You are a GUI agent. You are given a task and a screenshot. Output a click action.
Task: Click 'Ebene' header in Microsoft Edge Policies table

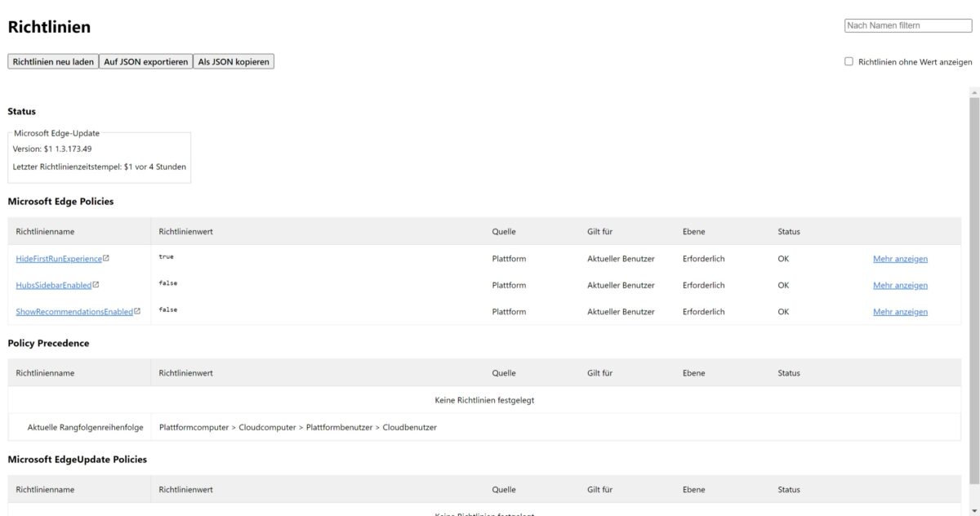pos(693,231)
